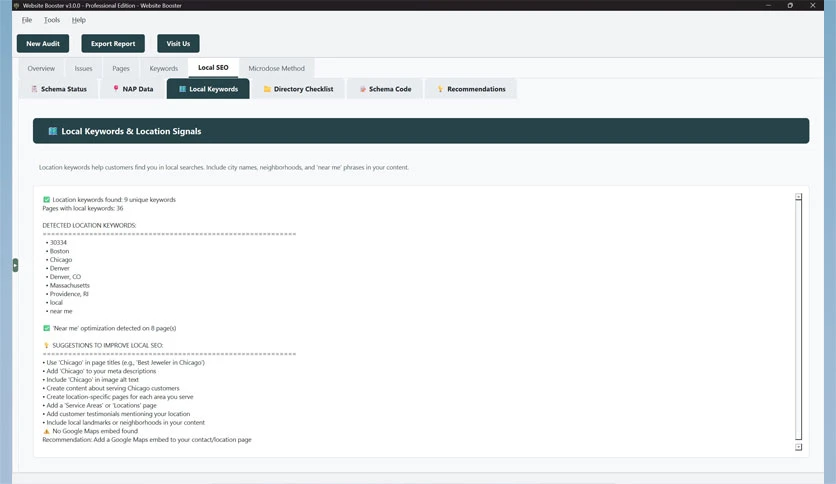Click "Add a 'Service Areas' or 'Locations' page" line
The width and height of the screenshot is (836, 484).
[100, 405]
